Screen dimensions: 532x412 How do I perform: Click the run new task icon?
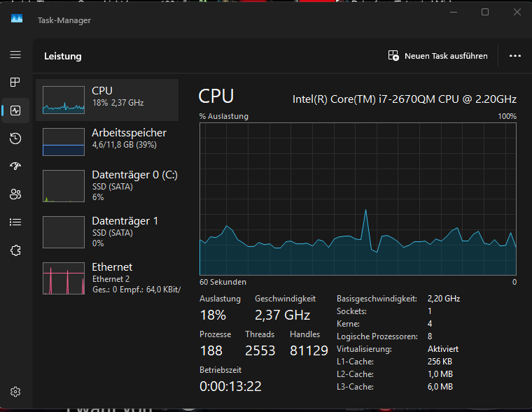[x=393, y=56]
